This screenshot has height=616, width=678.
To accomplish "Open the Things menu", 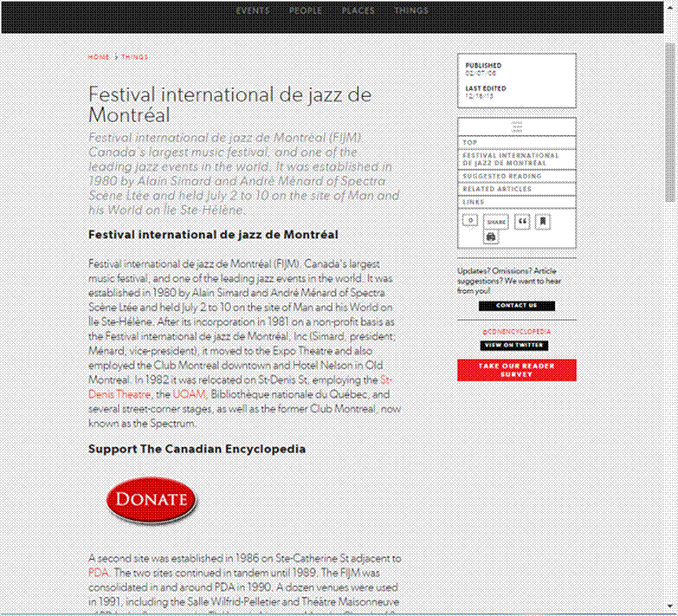I will coord(410,11).
